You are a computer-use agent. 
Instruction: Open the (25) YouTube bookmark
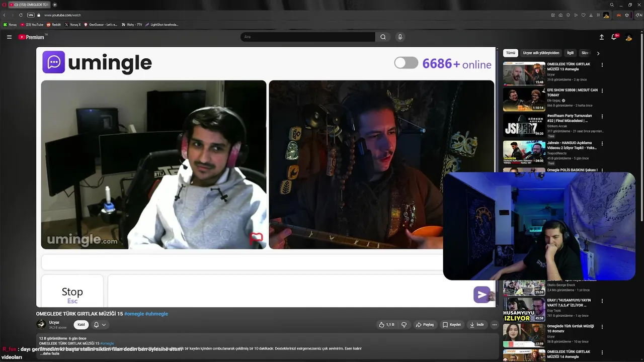pos(32,25)
